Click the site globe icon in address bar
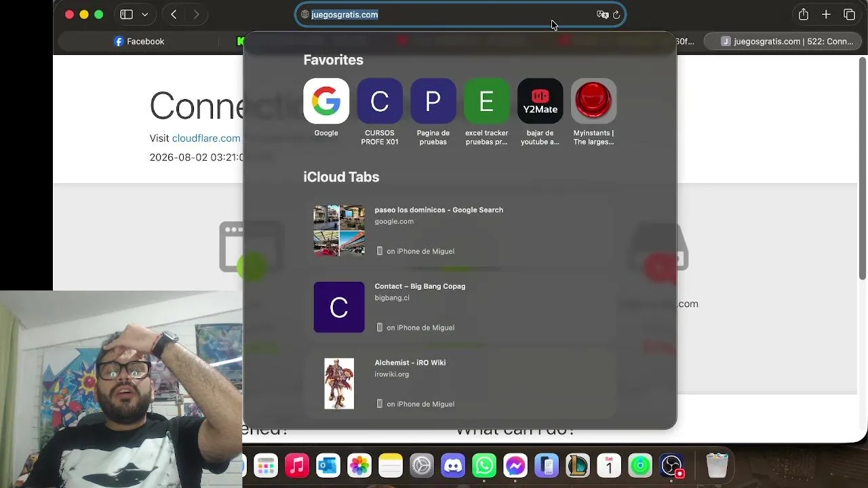 pyautogui.click(x=305, y=14)
